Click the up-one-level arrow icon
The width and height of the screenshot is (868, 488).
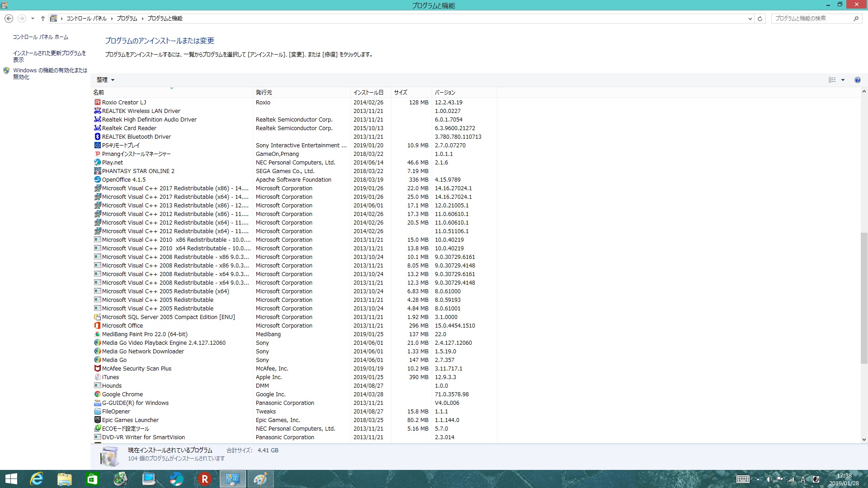click(x=42, y=19)
